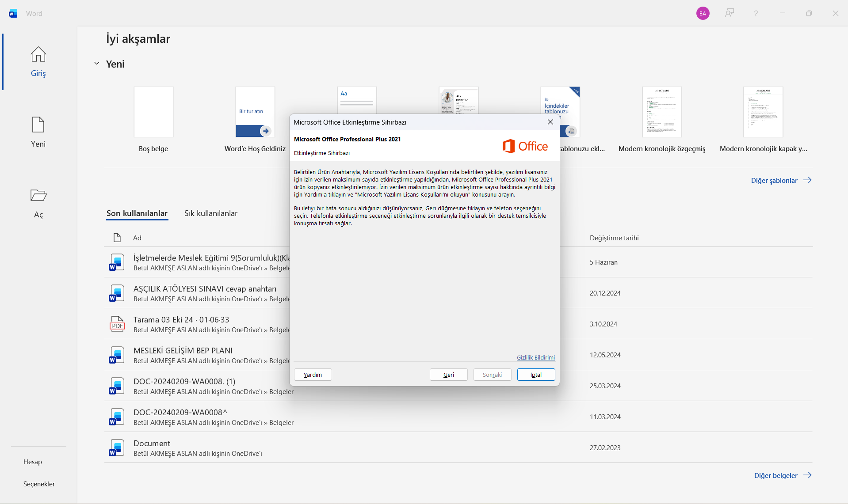Click the BA account avatar
The image size is (848, 504).
tap(703, 13)
